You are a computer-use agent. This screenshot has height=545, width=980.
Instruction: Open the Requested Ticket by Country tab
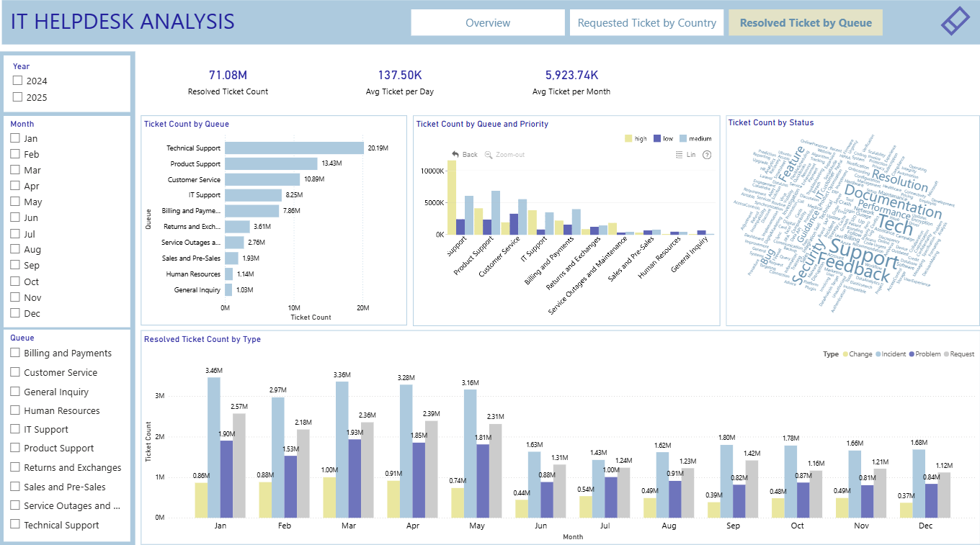(646, 22)
